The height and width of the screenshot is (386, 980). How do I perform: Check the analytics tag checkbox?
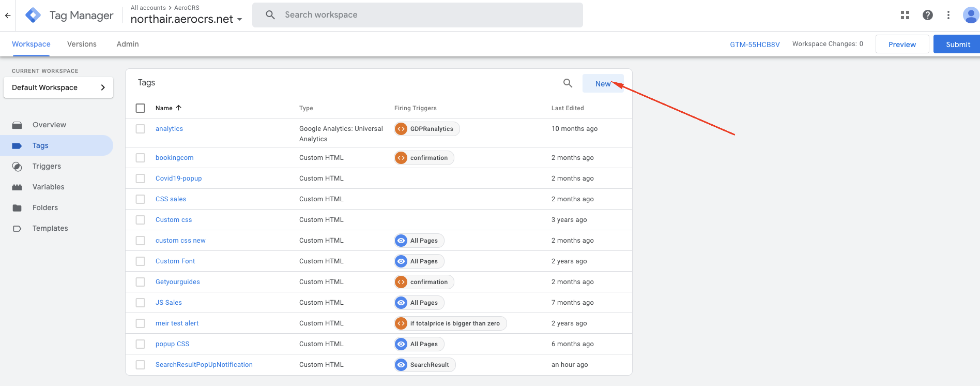140,129
